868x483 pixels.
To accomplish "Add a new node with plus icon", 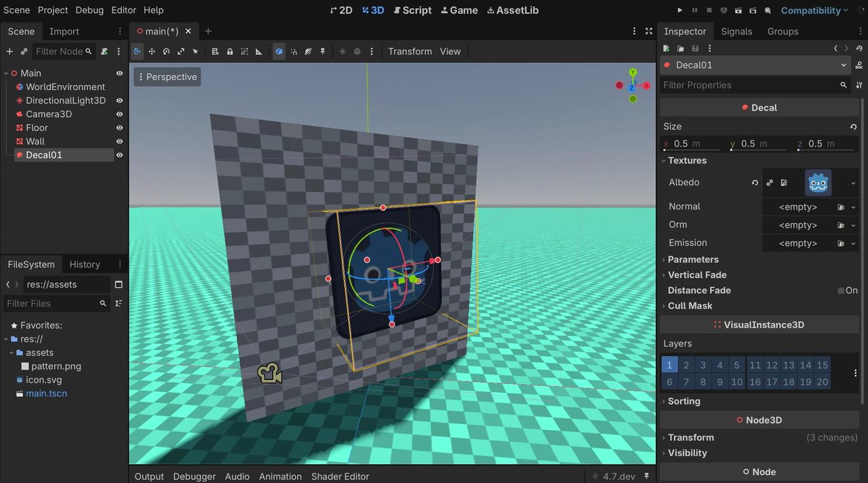I will (9, 52).
